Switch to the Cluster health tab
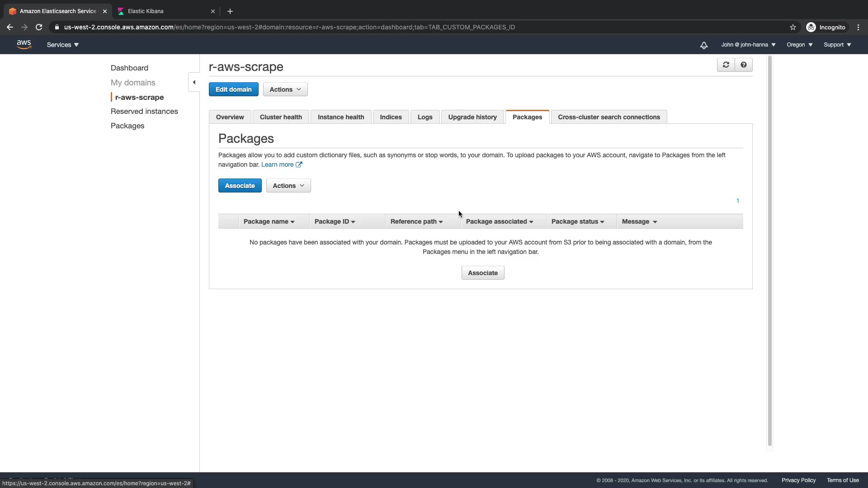Screen dimensions: 868x488 click(281, 117)
